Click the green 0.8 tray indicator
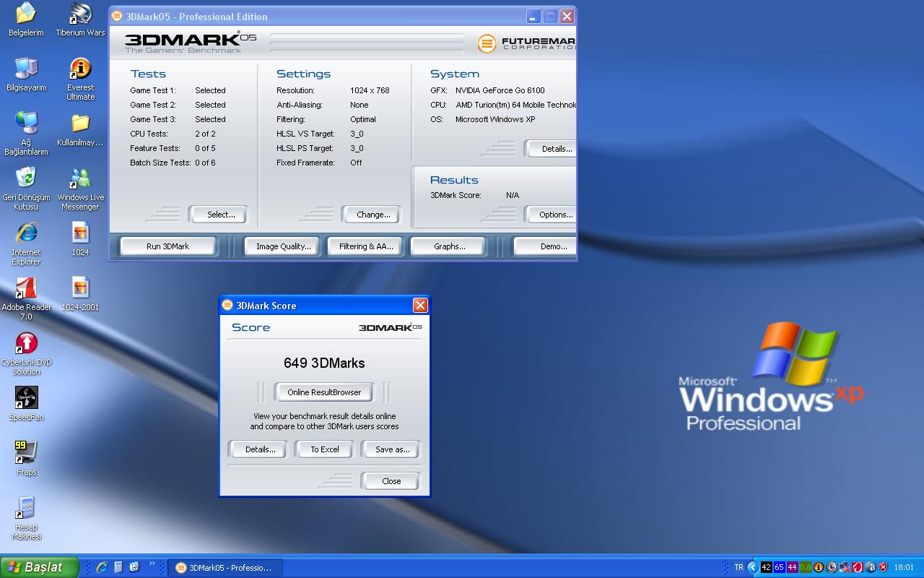This screenshot has width=924, height=578. click(806, 567)
